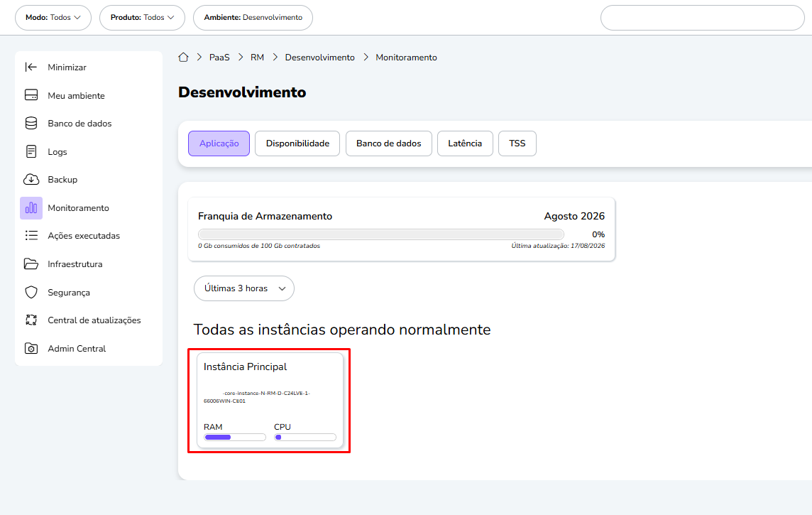This screenshot has height=515, width=812.
Task: Click the RM breadcrumb link
Action: pos(258,57)
